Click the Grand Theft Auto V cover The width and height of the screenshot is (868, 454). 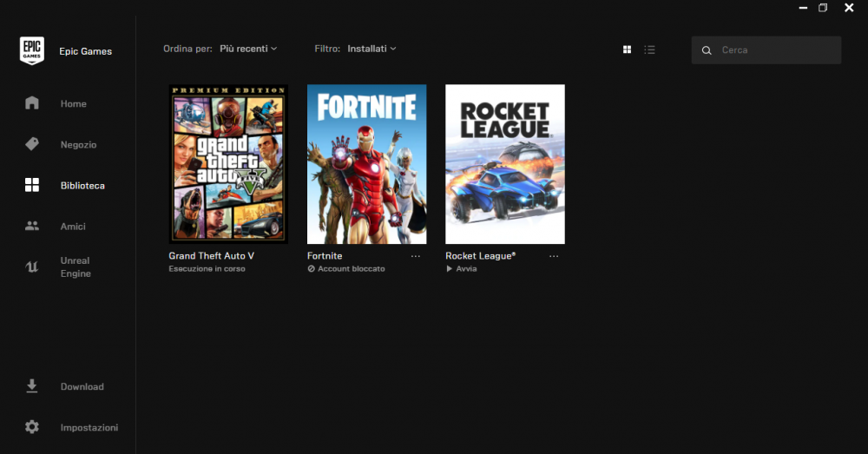pyautogui.click(x=228, y=164)
